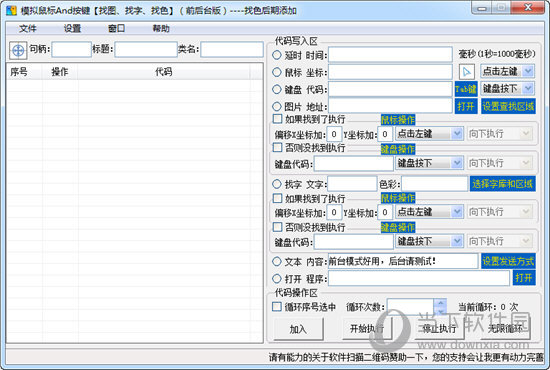The image size is (550, 370).
Task: Open the 键盘按下 dropdown beside Tab键 button
Action: tap(507, 89)
